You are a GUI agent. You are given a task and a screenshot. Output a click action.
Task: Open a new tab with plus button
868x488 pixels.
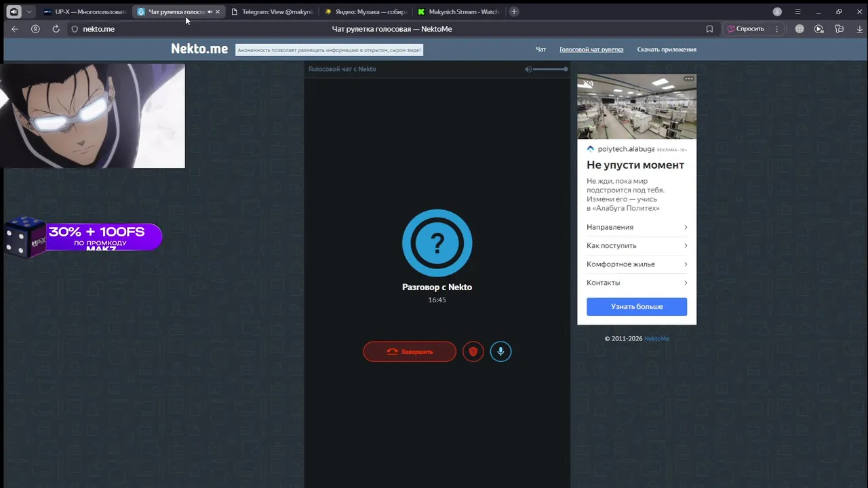click(x=514, y=12)
